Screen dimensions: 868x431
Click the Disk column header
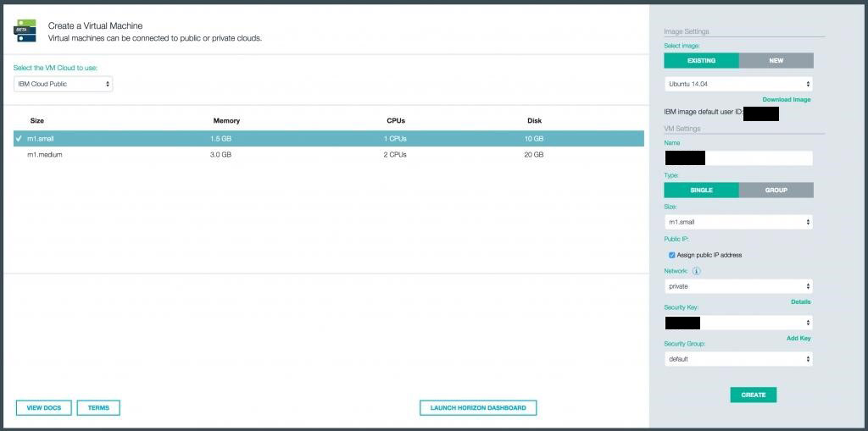click(x=535, y=120)
